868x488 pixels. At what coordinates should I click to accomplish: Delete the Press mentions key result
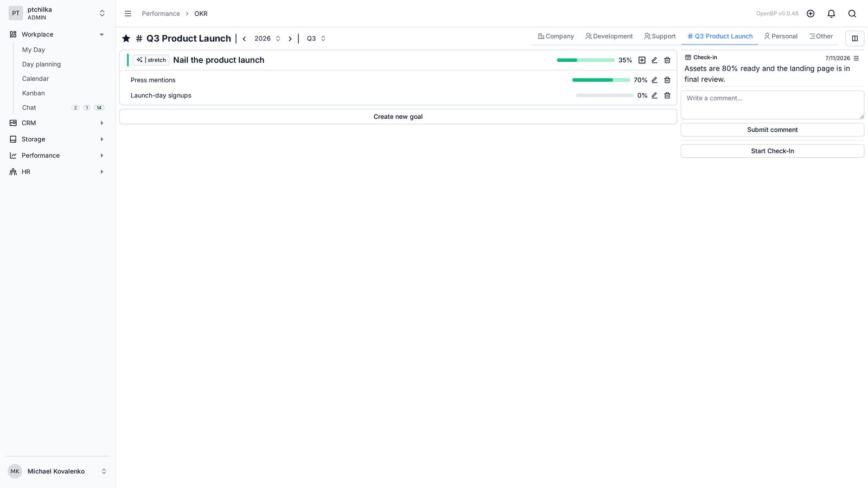pyautogui.click(x=667, y=80)
